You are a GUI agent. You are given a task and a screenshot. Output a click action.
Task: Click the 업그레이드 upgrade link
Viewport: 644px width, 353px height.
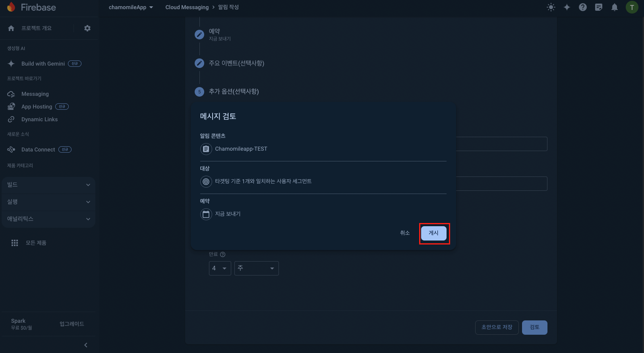click(x=72, y=324)
